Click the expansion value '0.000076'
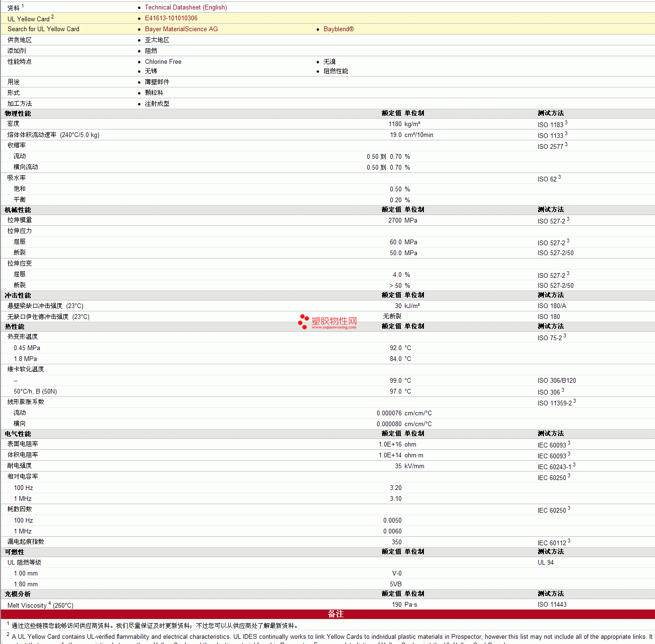The height and width of the screenshot is (644, 655). click(389, 413)
